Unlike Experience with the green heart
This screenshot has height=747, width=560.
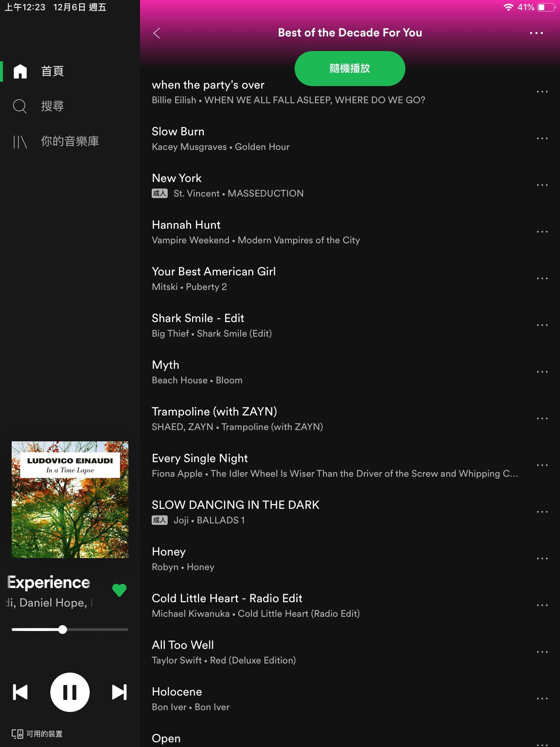point(119,590)
